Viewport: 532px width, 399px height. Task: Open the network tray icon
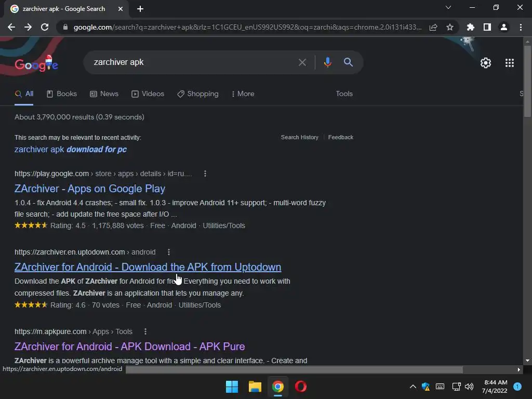456,387
